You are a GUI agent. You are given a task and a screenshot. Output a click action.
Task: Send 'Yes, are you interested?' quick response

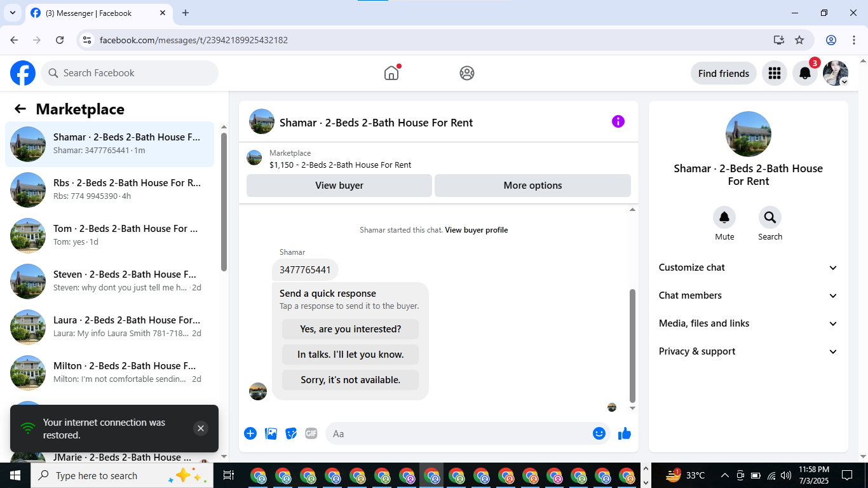pyautogui.click(x=350, y=329)
